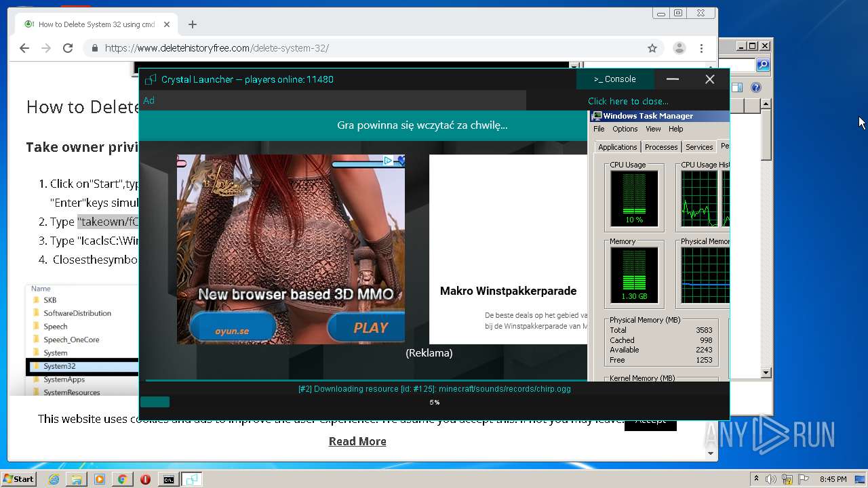Open Task Manager View menu
The image size is (868, 488).
[x=653, y=129]
